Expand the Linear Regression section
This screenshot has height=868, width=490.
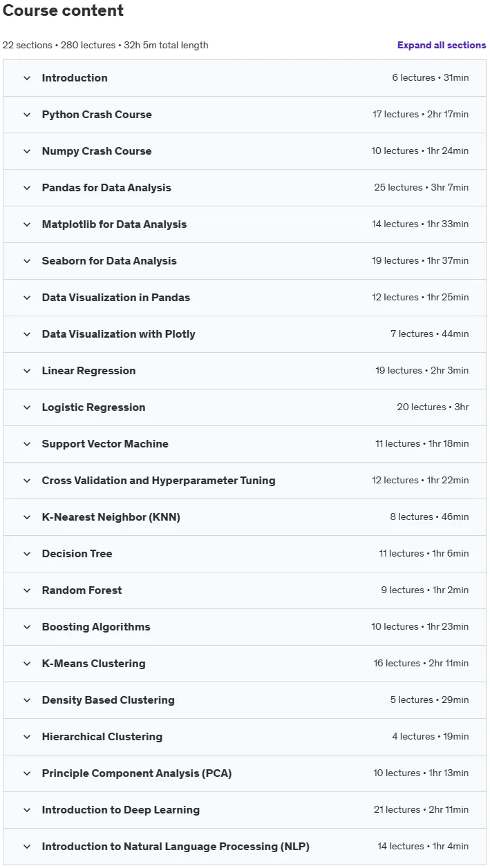245,371
